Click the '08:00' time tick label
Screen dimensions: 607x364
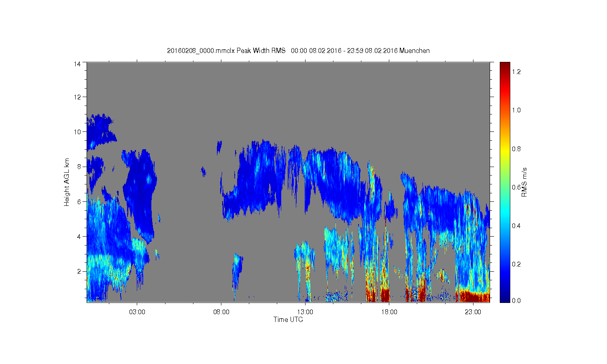pyautogui.click(x=221, y=312)
